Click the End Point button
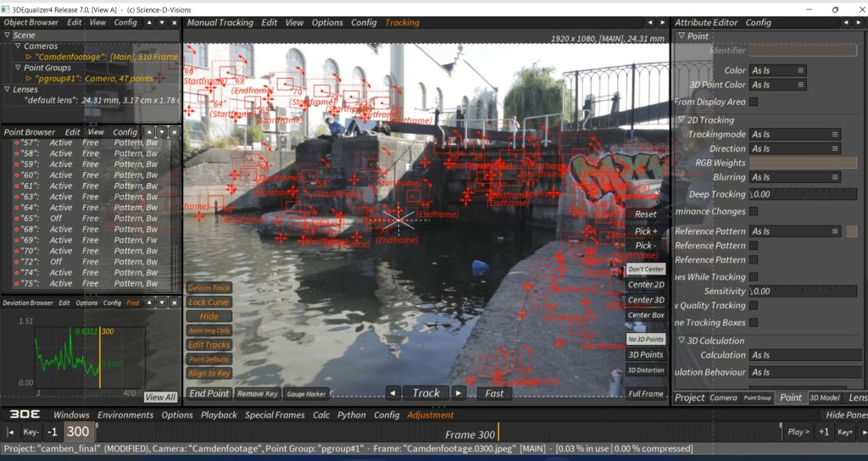The height and width of the screenshot is (461, 868). click(209, 393)
